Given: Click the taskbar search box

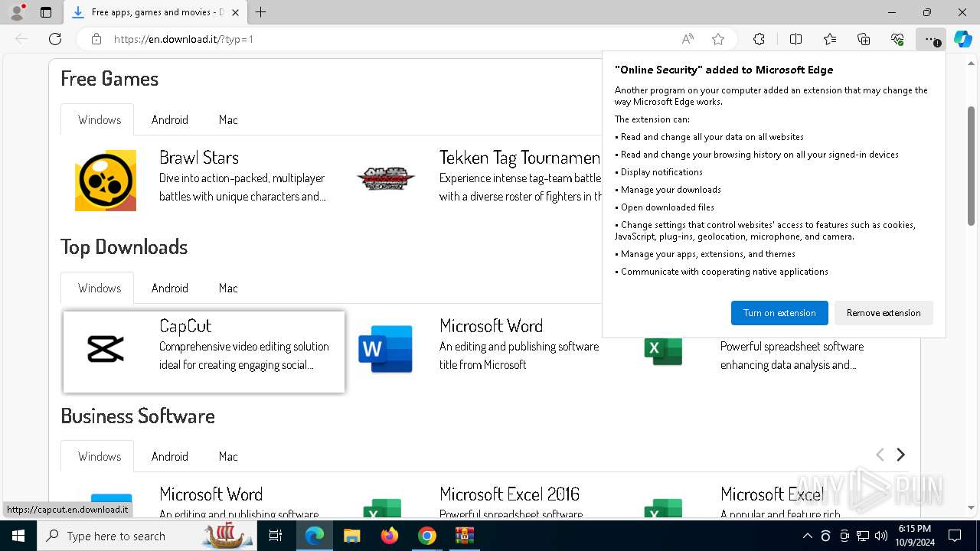Looking at the screenshot, I should tap(147, 536).
